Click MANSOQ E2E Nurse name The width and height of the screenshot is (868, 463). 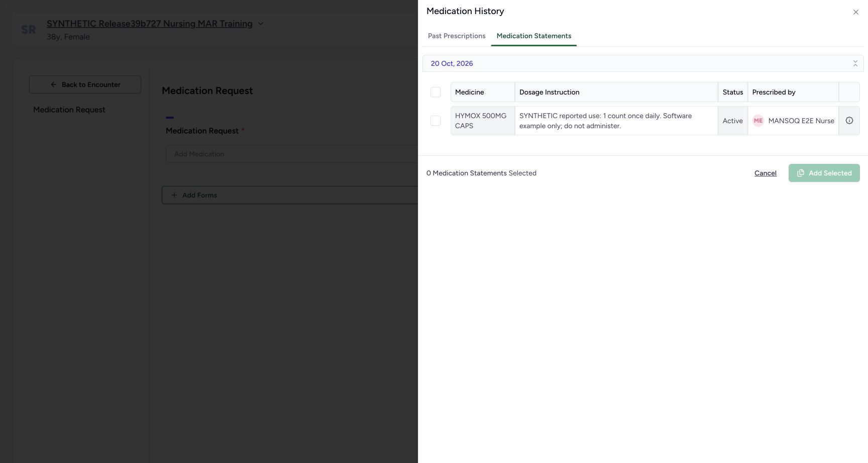(801, 121)
